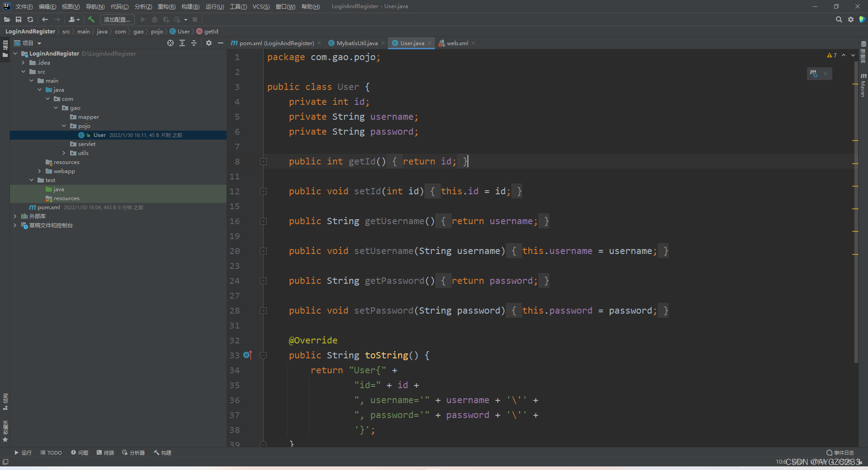Viewport: 868px width, 470px height.
Task: Fold the setId method using gutter minus marker
Action: pyautogui.click(x=263, y=191)
